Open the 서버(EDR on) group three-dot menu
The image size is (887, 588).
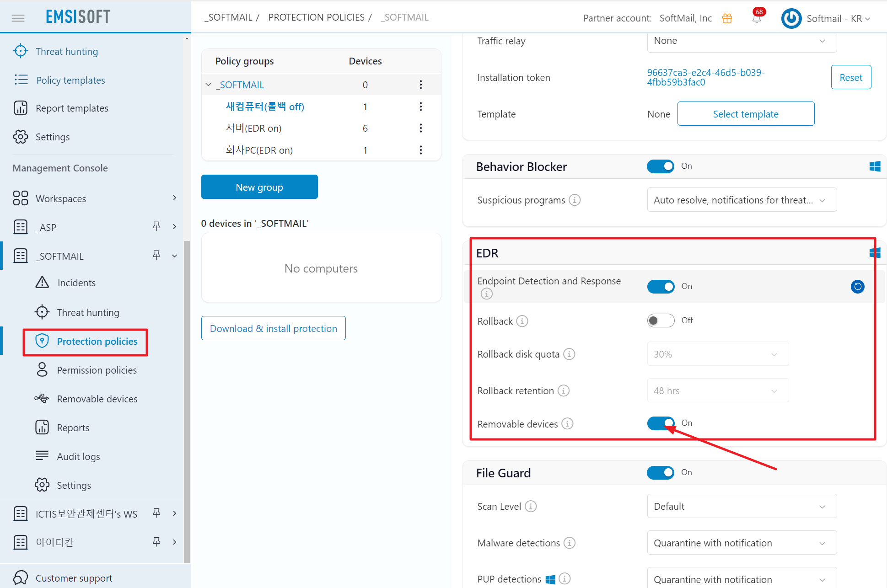[x=420, y=128]
